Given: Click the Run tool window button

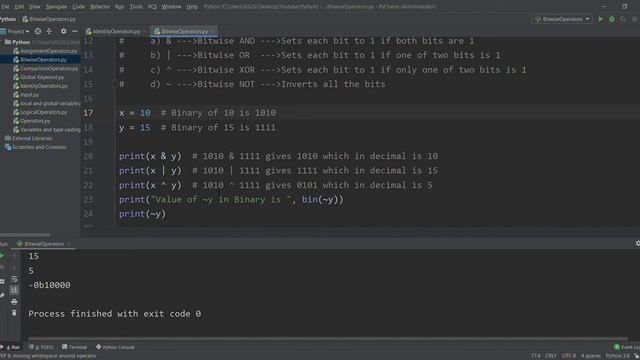Looking at the screenshot, I should 11,347.
